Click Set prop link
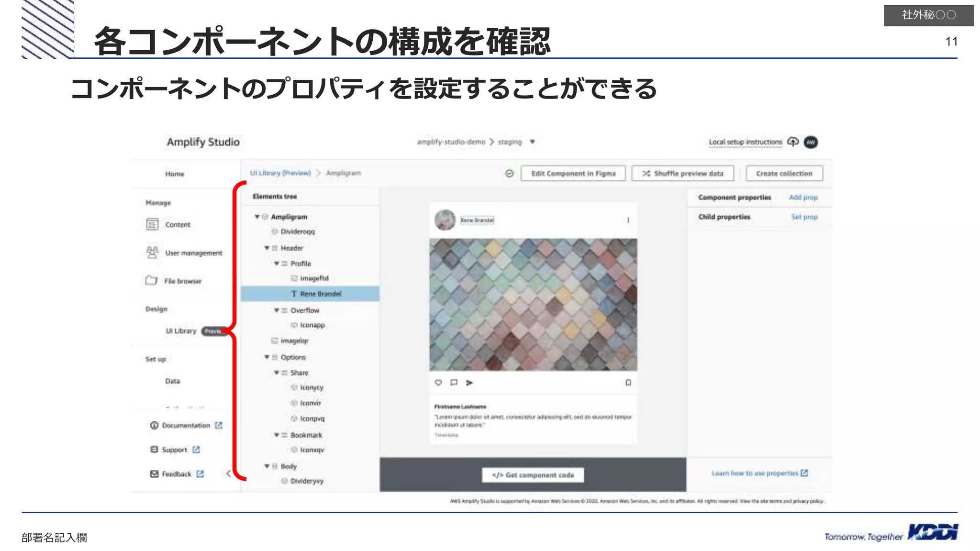The image size is (980, 551). tap(804, 217)
